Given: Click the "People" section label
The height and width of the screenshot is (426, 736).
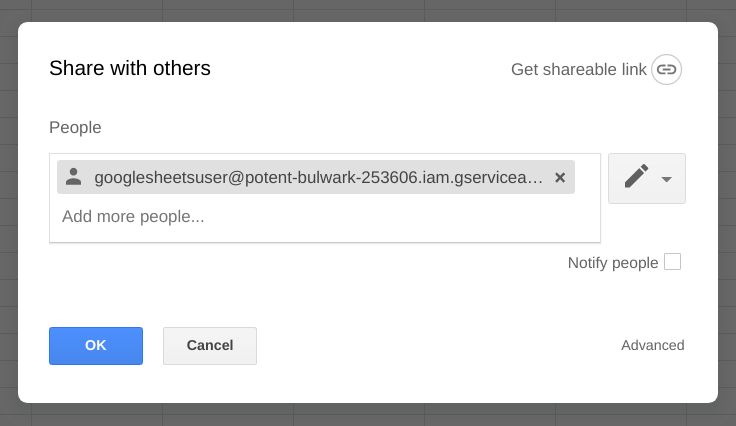Looking at the screenshot, I should pyautogui.click(x=75, y=128).
